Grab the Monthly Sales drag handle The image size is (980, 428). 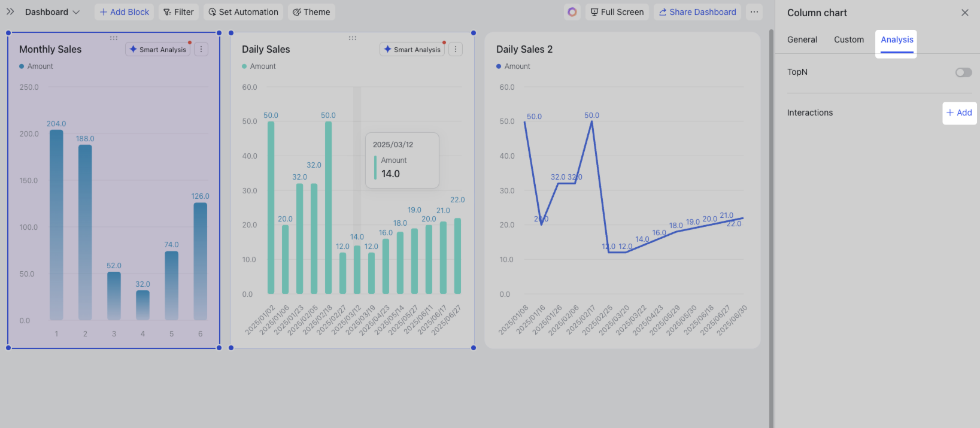(114, 38)
